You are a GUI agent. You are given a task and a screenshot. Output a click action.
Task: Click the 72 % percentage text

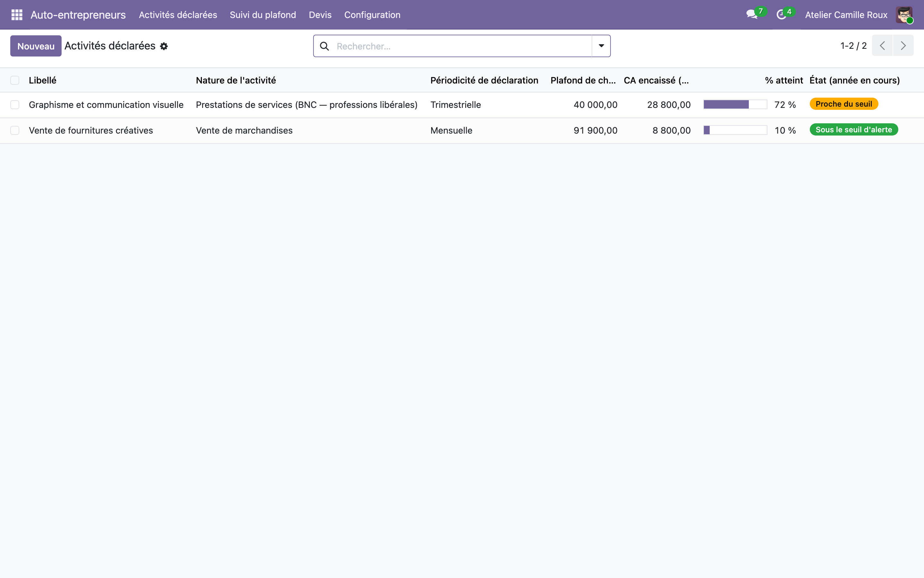[x=785, y=105]
